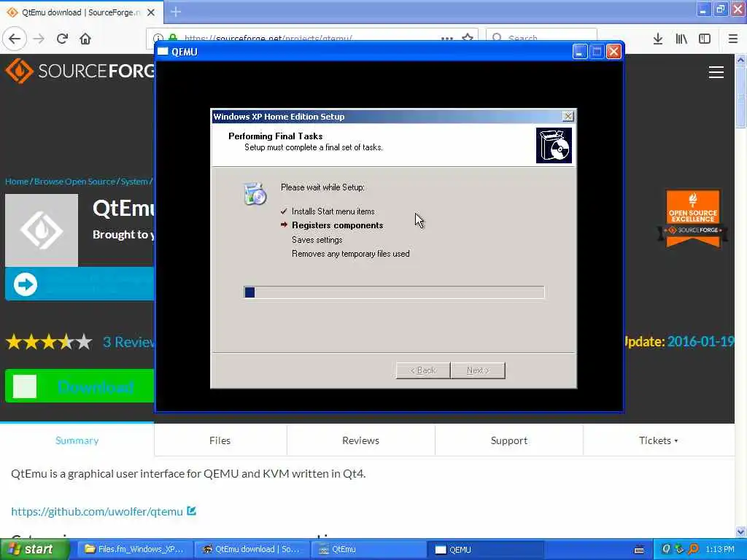Image resolution: width=747 pixels, height=560 pixels.
Task: Click the green Download button
Action: [x=80, y=386]
